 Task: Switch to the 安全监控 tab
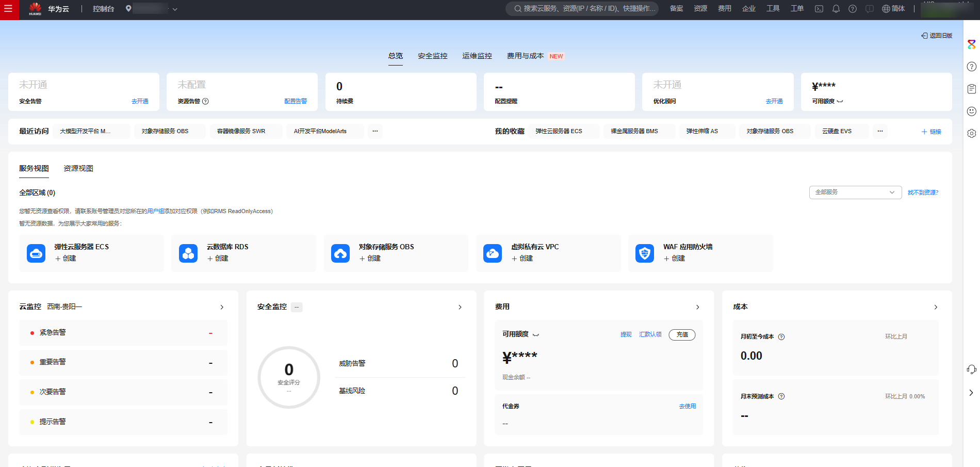pos(433,56)
